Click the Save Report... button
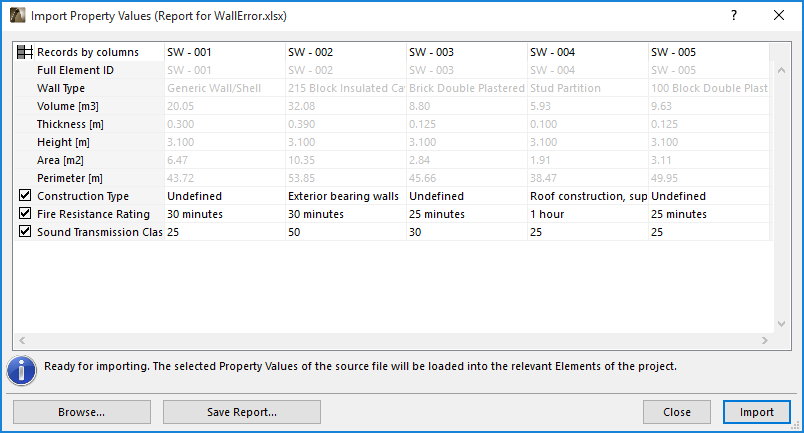This screenshot has width=804, height=433. click(242, 412)
